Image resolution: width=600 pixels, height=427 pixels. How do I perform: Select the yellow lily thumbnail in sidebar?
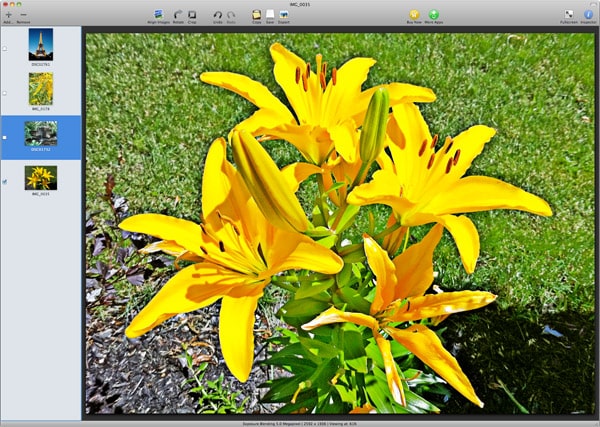point(41,177)
